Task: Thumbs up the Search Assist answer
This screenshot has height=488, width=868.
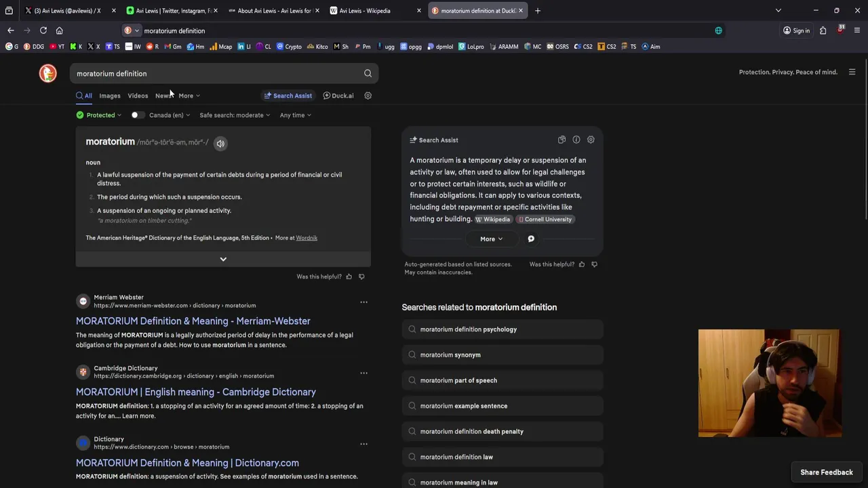Action: 582,264
